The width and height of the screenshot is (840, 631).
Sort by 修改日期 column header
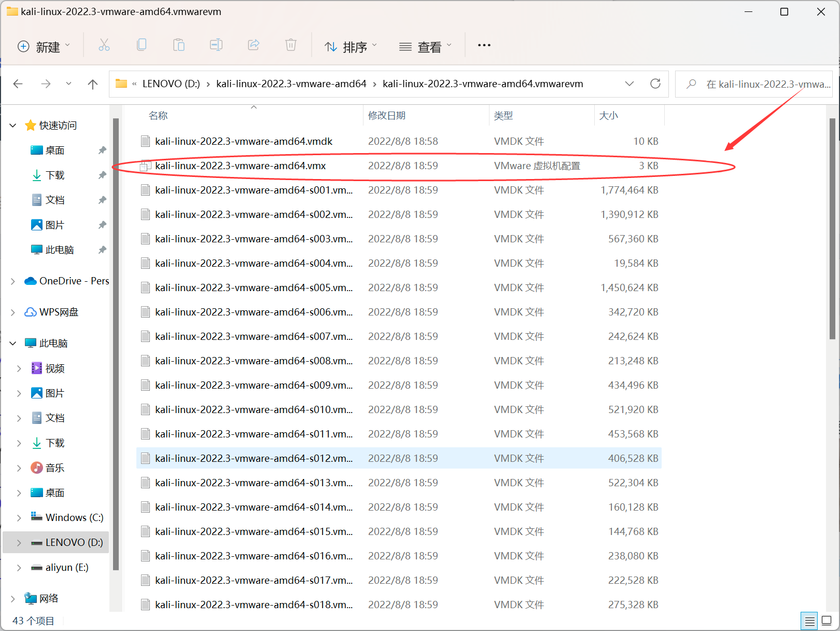pos(387,115)
